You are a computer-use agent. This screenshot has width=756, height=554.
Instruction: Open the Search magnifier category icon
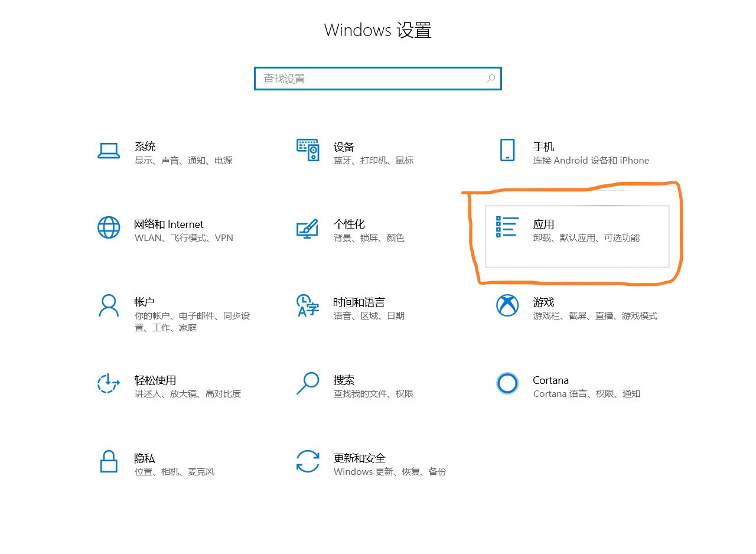click(307, 384)
